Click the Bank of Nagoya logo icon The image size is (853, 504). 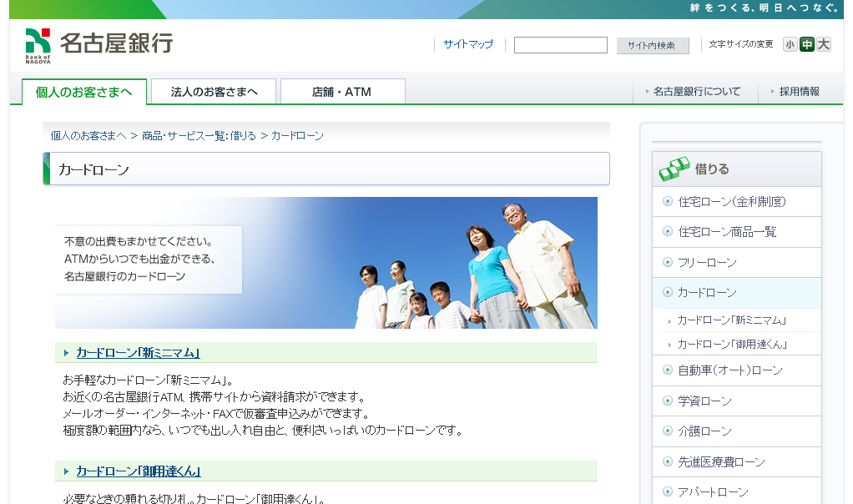tap(38, 46)
